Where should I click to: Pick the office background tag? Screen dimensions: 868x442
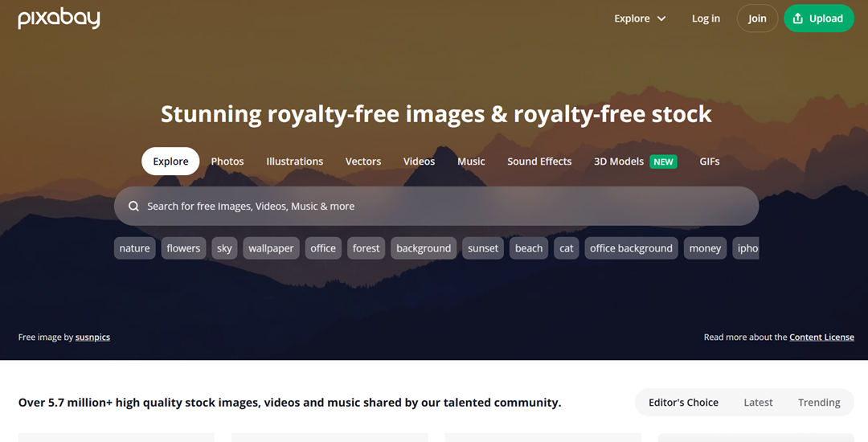631,248
